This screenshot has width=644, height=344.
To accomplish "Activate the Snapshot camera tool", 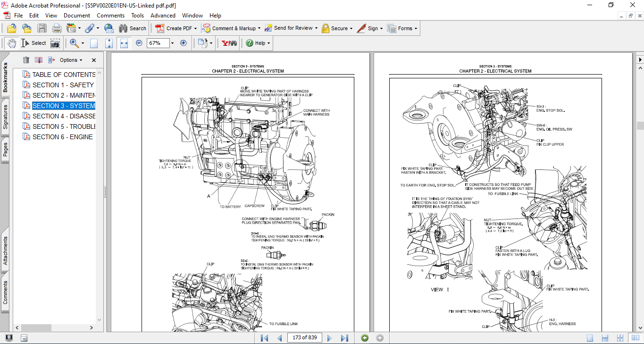I will pyautogui.click(x=55, y=43).
